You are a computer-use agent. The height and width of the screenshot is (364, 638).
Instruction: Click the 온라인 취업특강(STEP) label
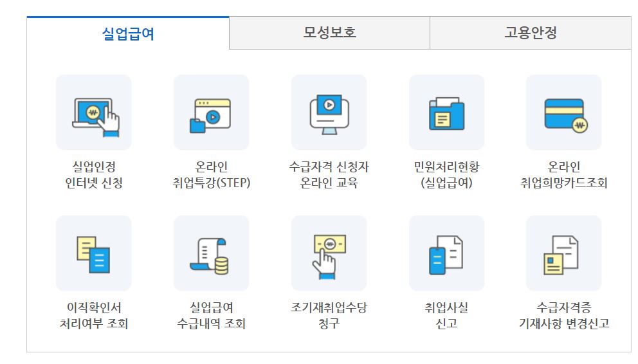pyautogui.click(x=211, y=175)
